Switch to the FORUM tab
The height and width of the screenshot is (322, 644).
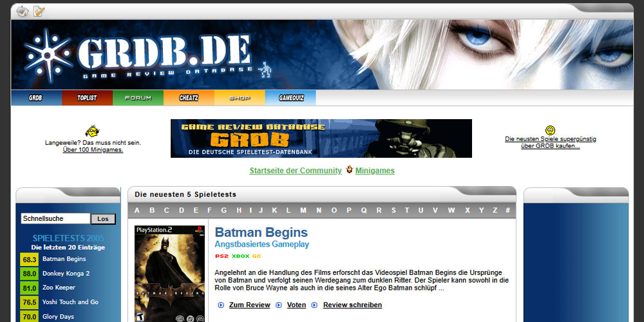coord(138,98)
